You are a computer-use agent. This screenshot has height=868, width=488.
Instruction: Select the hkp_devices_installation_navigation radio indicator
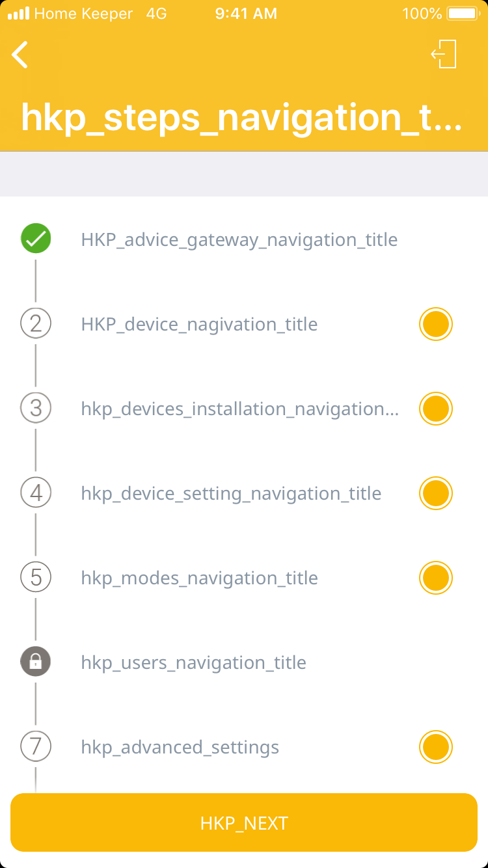coord(435,409)
